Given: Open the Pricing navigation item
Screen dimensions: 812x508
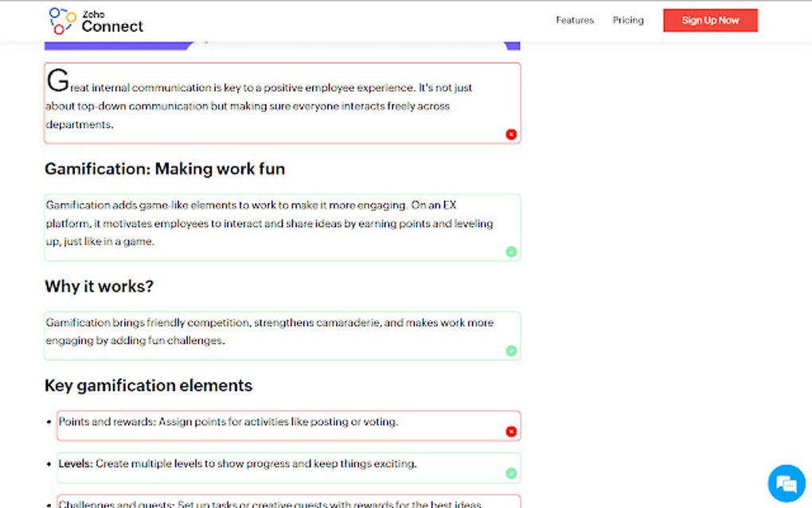Looking at the screenshot, I should pos(628,20).
